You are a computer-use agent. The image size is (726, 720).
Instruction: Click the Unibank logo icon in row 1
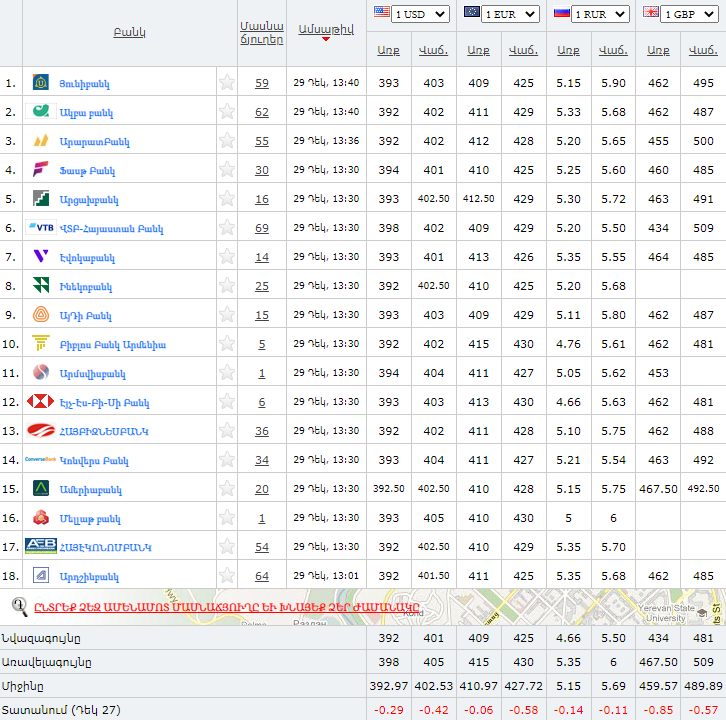pos(41,82)
